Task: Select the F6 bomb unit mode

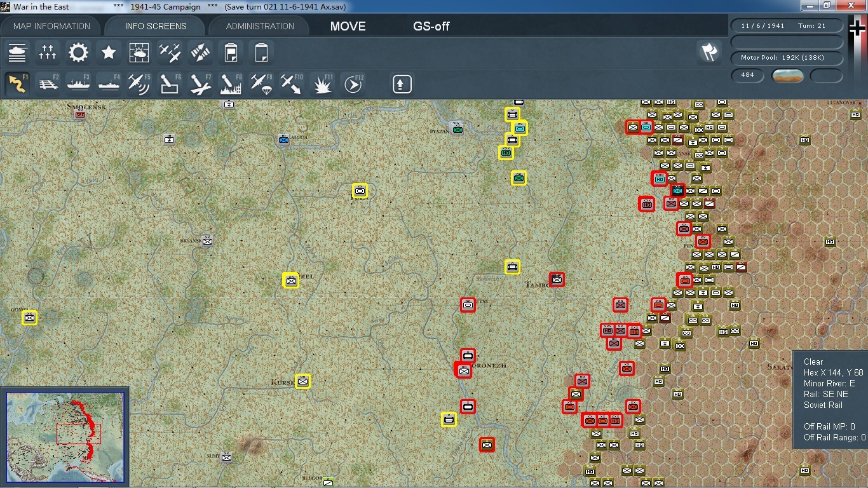Action: (170, 84)
